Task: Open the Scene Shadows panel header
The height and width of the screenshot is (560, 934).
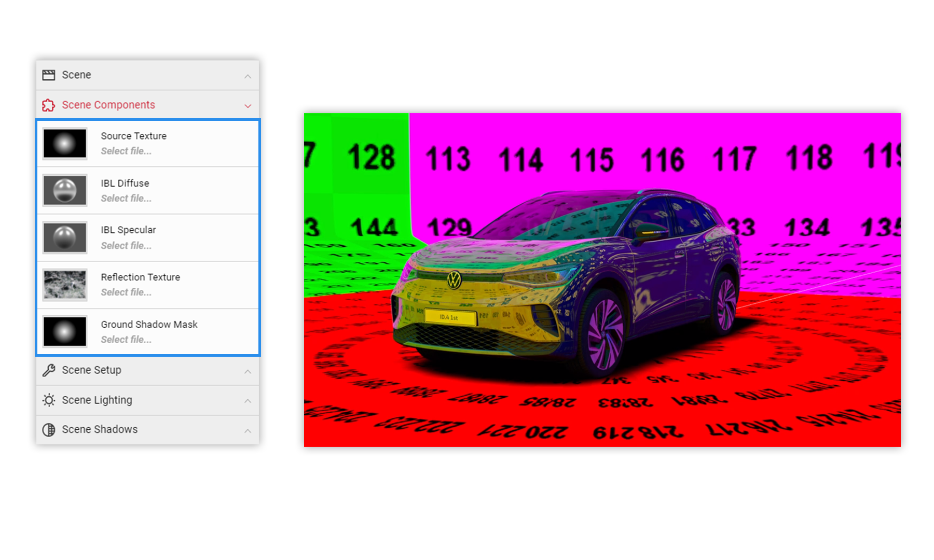Action: pyautogui.click(x=147, y=430)
